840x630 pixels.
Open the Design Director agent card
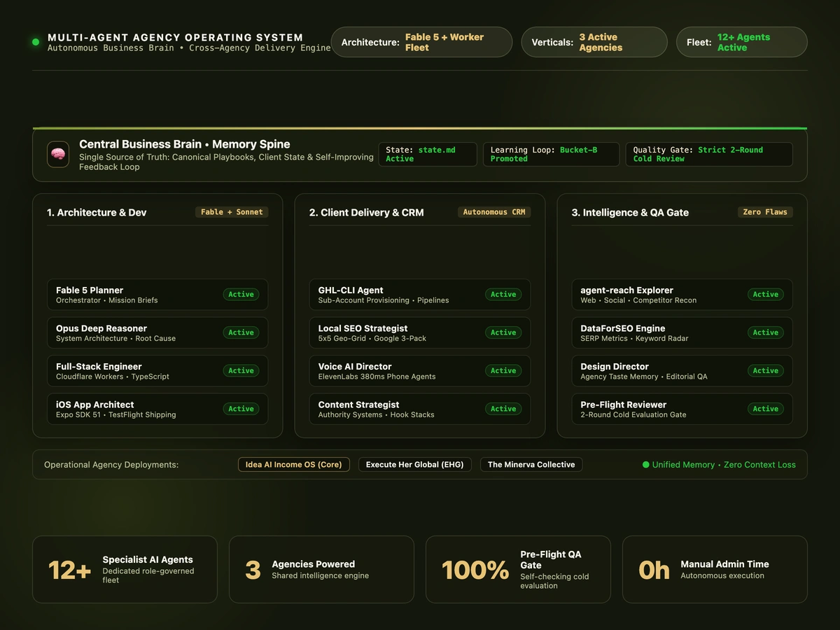tap(682, 371)
